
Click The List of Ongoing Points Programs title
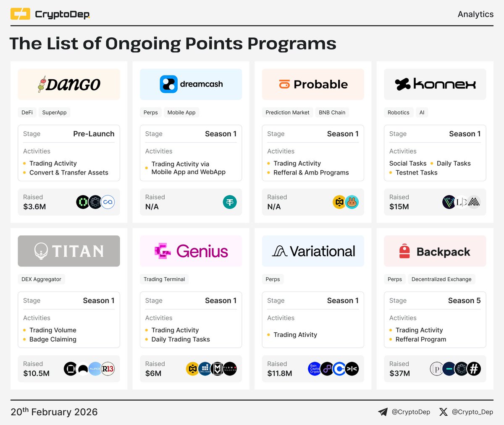(x=173, y=44)
